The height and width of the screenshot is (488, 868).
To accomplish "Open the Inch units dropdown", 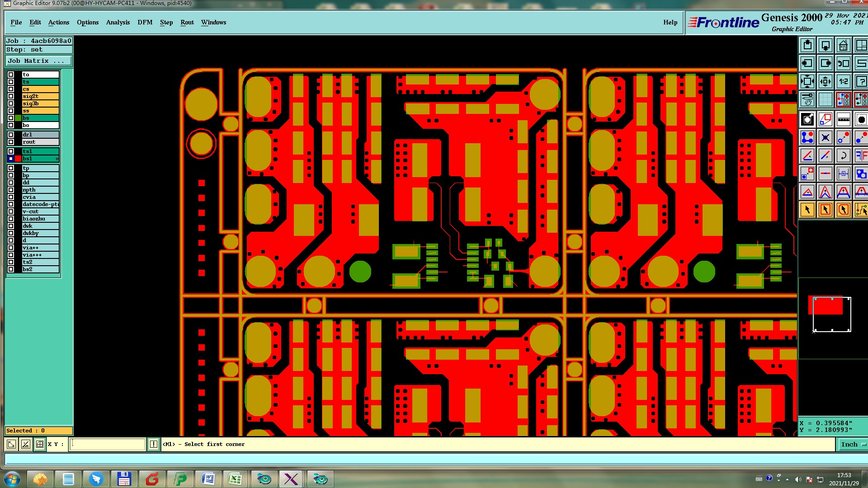I will click(x=853, y=445).
